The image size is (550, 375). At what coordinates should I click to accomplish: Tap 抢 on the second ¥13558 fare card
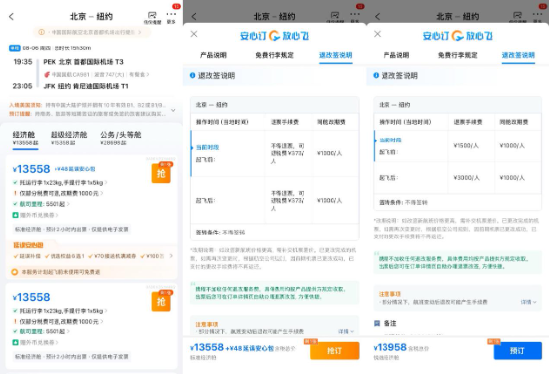pyautogui.click(x=161, y=301)
